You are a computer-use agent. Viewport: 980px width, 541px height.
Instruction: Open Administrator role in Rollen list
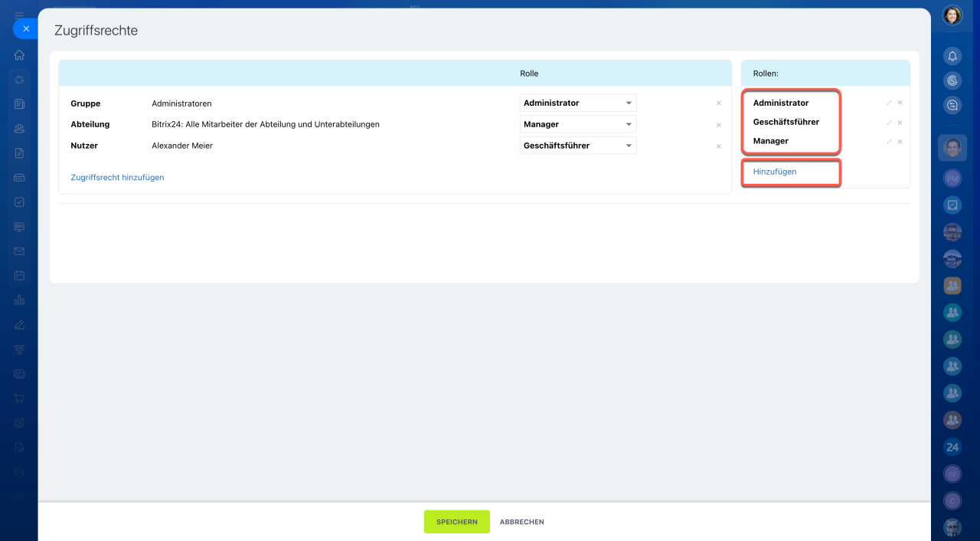pyautogui.click(x=781, y=103)
